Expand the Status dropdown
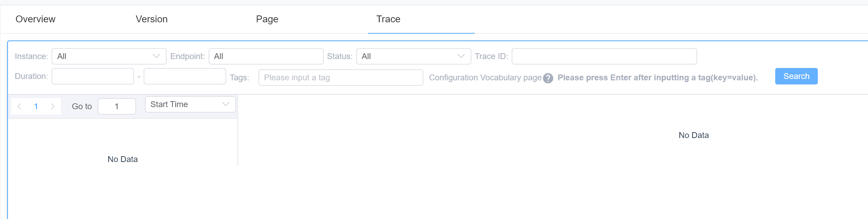The width and height of the screenshot is (868, 219). pos(413,56)
